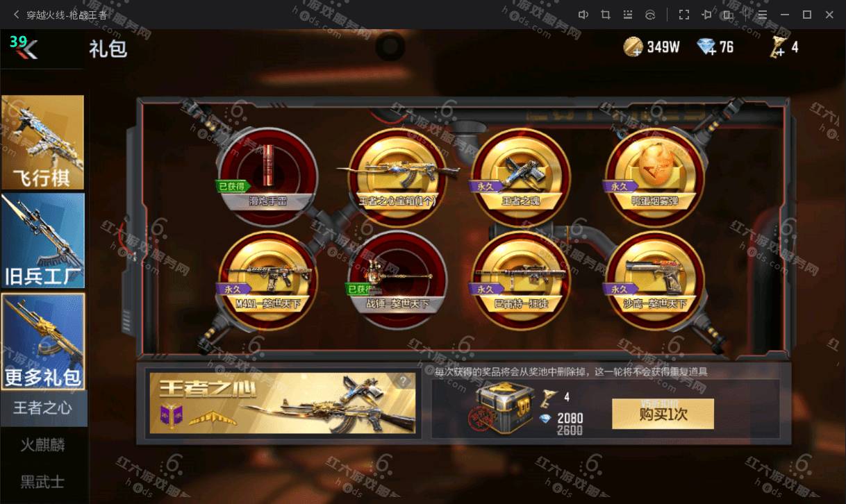Click the back arrow beside 穿越火线-枪战王者 title

coord(16,15)
